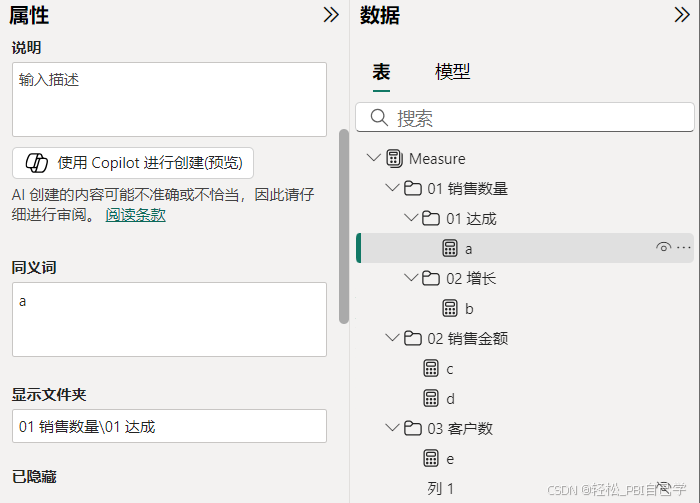This screenshot has height=503, width=700.
Task: Click the search magnifier icon
Action: pyautogui.click(x=379, y=118)
